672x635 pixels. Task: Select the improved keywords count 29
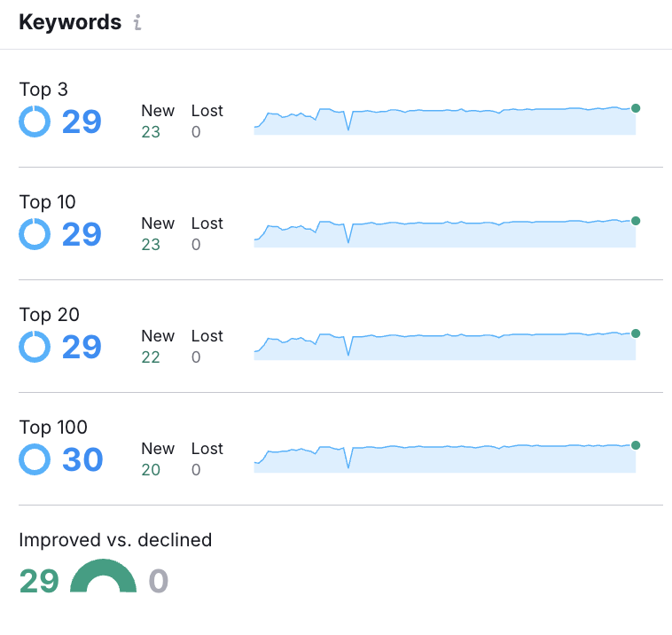[39, 581]
